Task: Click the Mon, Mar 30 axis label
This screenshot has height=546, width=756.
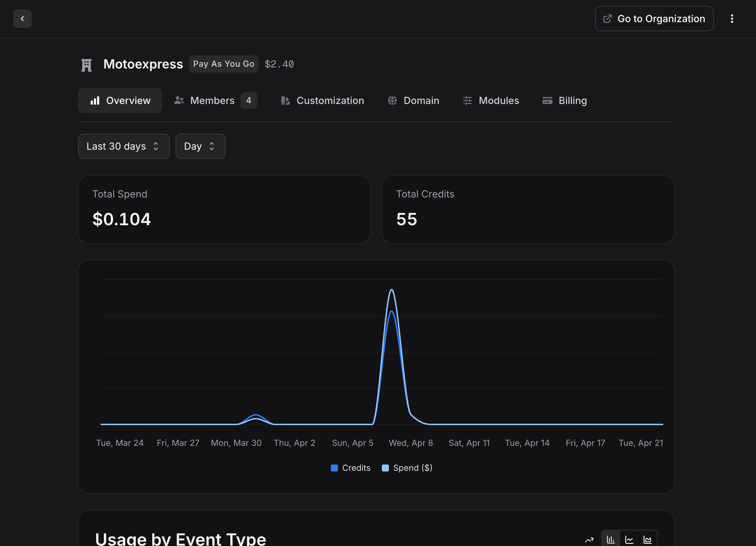Action: tap(236, 443)
